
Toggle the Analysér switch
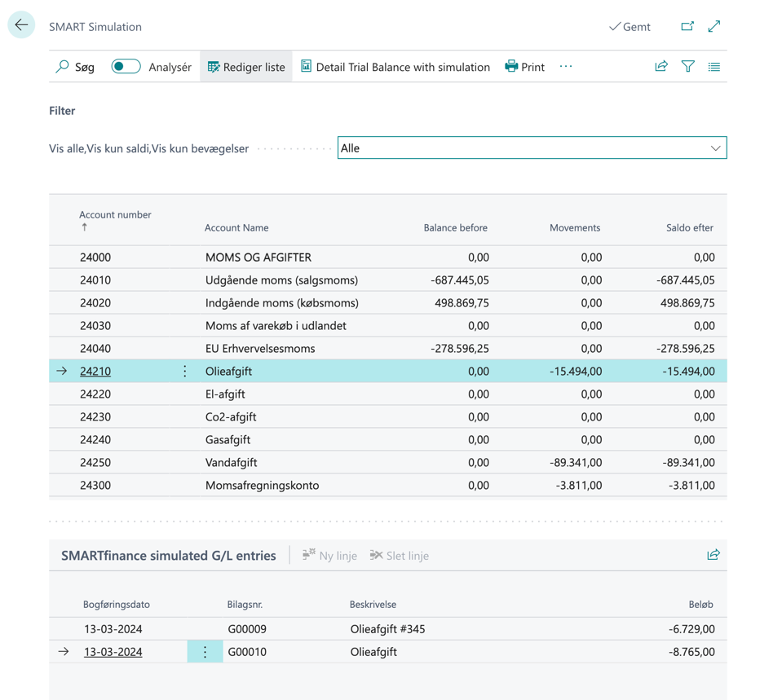[x=126, y=67]
